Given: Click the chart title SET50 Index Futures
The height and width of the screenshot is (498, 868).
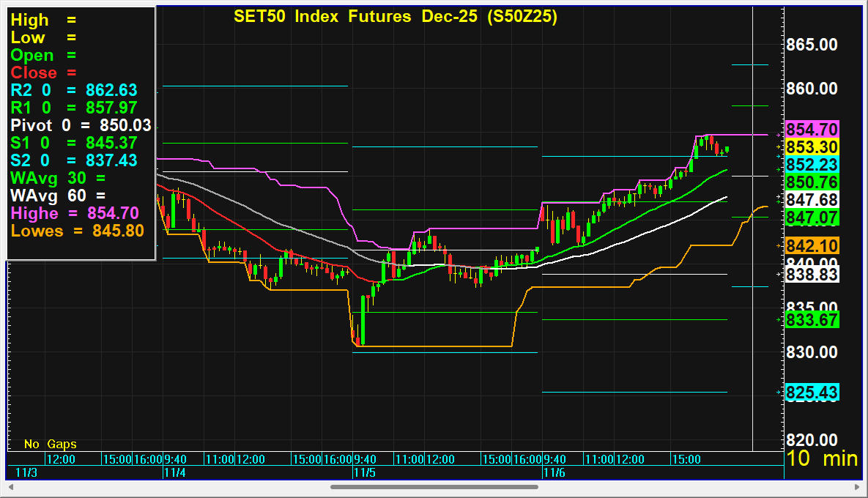Looking at the screenshot, I should (x=396, y=17).
